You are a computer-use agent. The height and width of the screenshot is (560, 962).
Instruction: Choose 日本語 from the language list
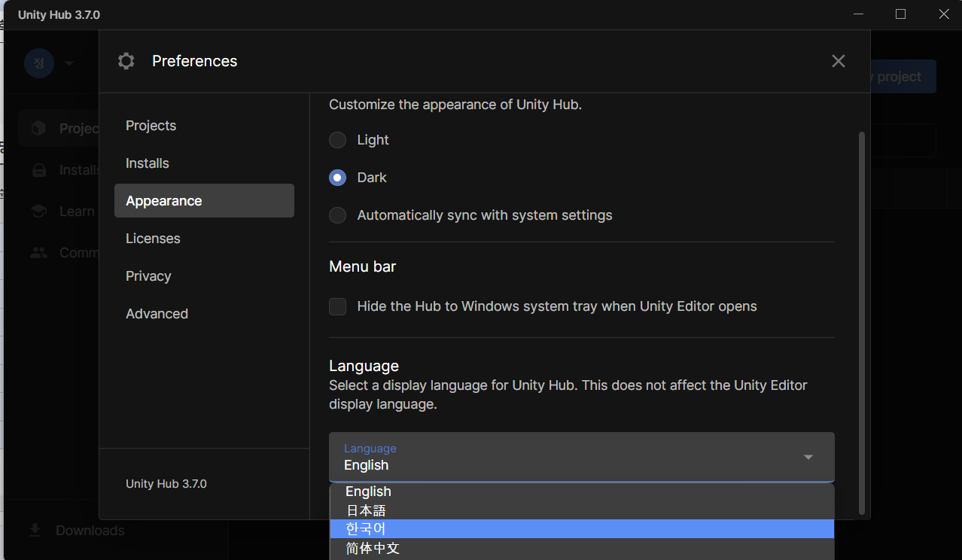coord(582,510)
